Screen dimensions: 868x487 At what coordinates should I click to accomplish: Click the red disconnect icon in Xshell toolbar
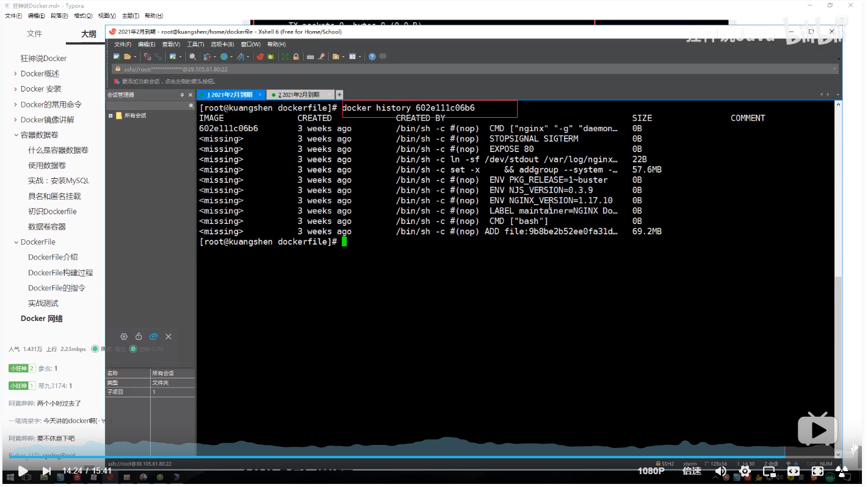coord(147,57)
